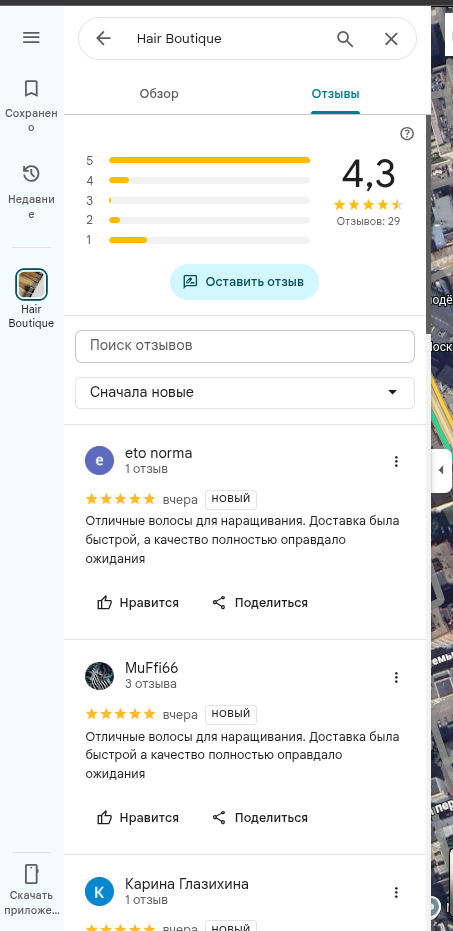Open the rating help question-mark icon
The image size is (453, 931).
coord(407,134)
